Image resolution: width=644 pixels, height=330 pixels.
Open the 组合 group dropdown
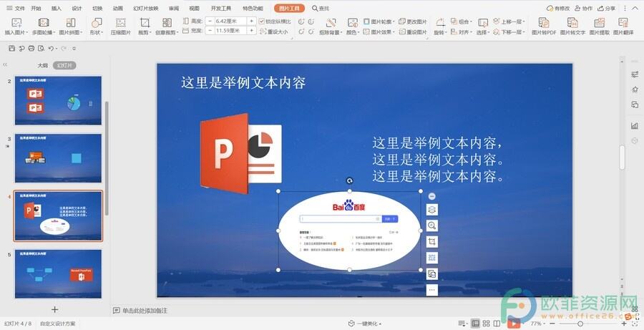462,21
